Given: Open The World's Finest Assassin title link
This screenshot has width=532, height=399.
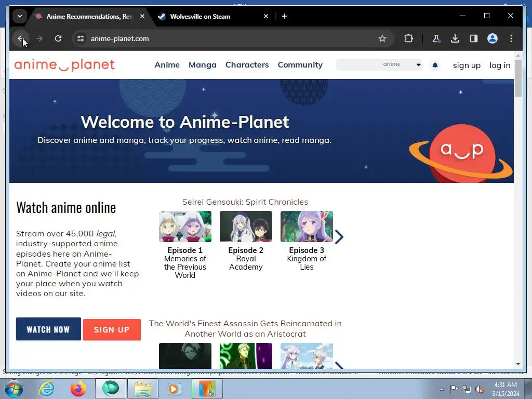Looking at the screenshot, I should pos(245,328).
